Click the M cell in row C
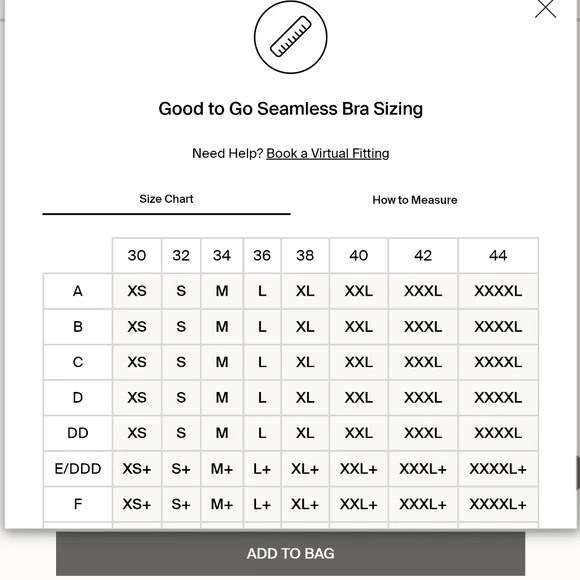This screenshot has height=580, width=580. click(222, 362)
